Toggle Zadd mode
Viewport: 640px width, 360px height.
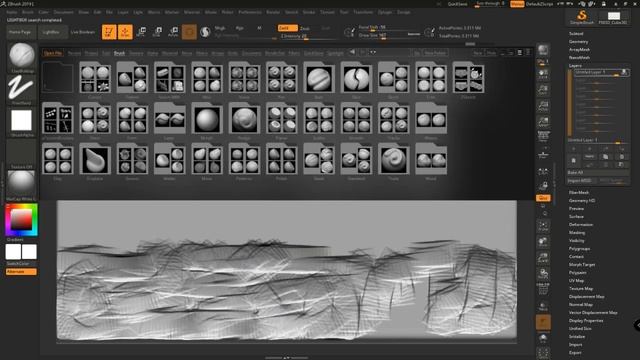click(287, 28)
